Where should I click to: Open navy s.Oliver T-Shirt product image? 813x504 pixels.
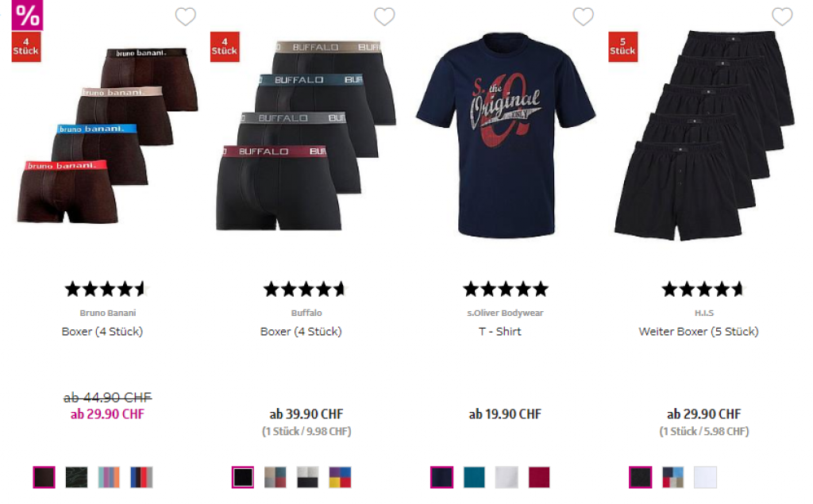[x=505, y=136]
